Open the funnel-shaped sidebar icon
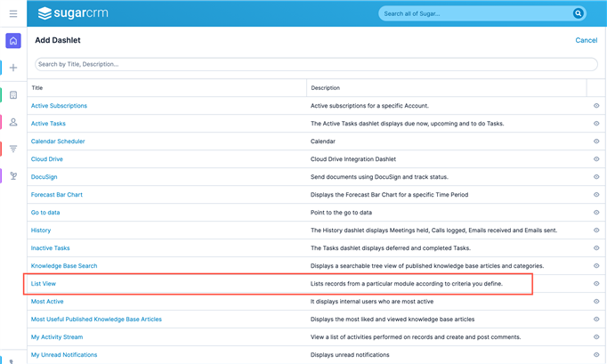 13,149
